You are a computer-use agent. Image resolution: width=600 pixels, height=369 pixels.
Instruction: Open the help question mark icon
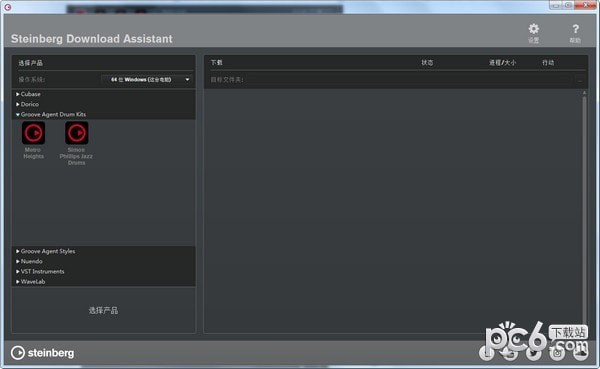[575, 29]
